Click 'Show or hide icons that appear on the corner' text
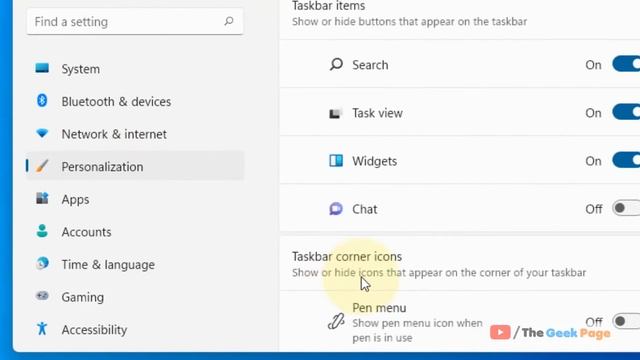 pyautogui.click(x=439, y=272)
